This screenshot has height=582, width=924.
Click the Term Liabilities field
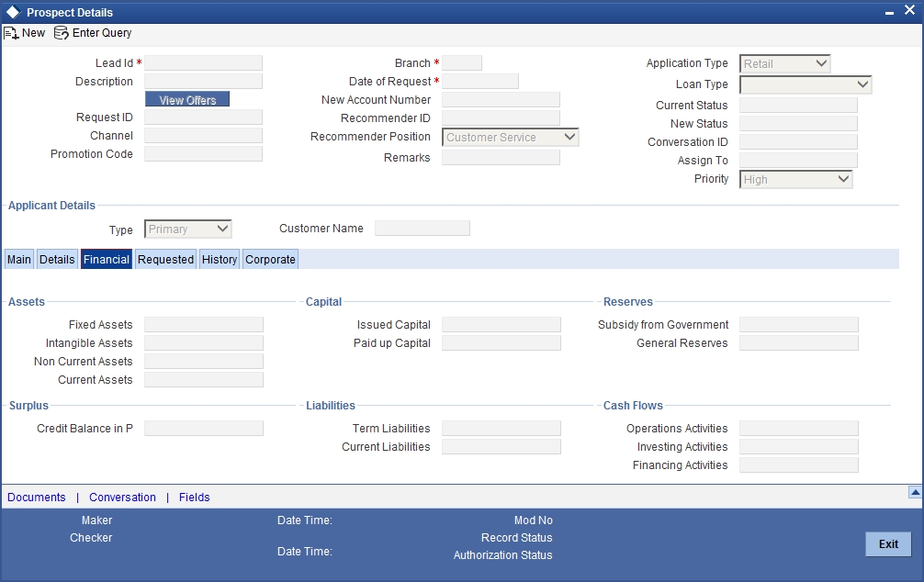coord(501,429)
